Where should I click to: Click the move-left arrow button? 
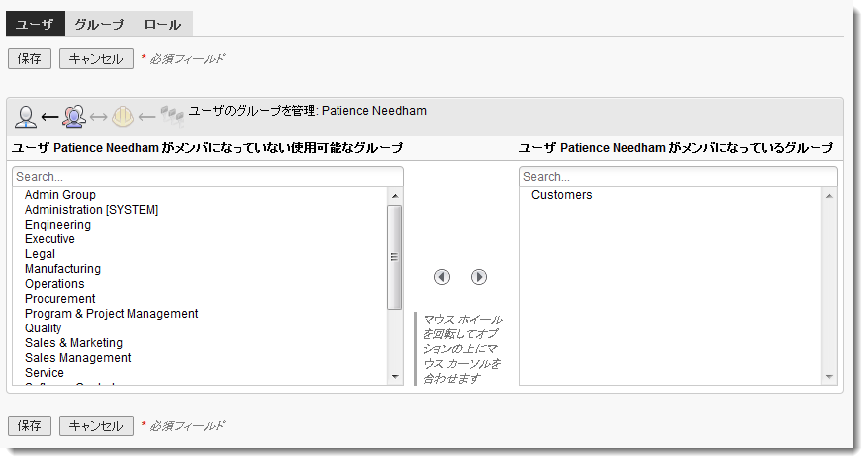tap(442, 277)
